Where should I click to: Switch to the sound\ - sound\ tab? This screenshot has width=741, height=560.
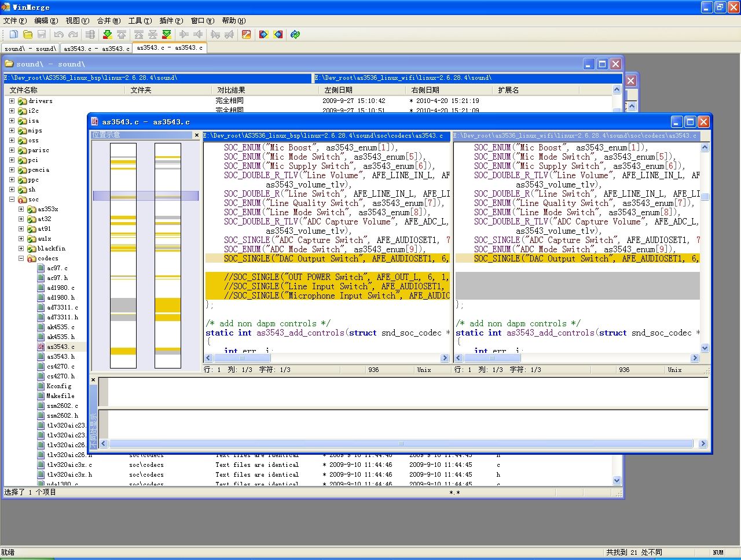click(x=30, y=49)
